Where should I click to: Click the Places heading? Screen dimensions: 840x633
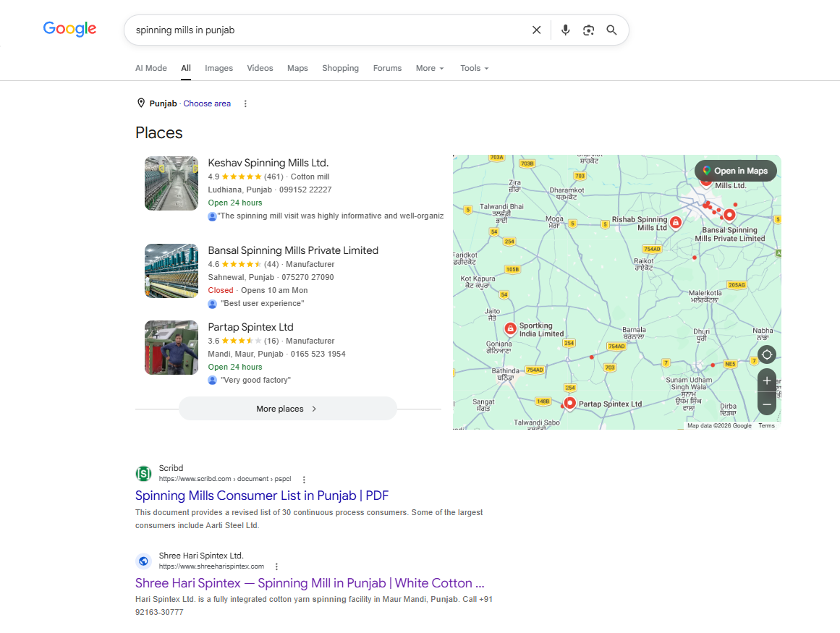point(159,133)
